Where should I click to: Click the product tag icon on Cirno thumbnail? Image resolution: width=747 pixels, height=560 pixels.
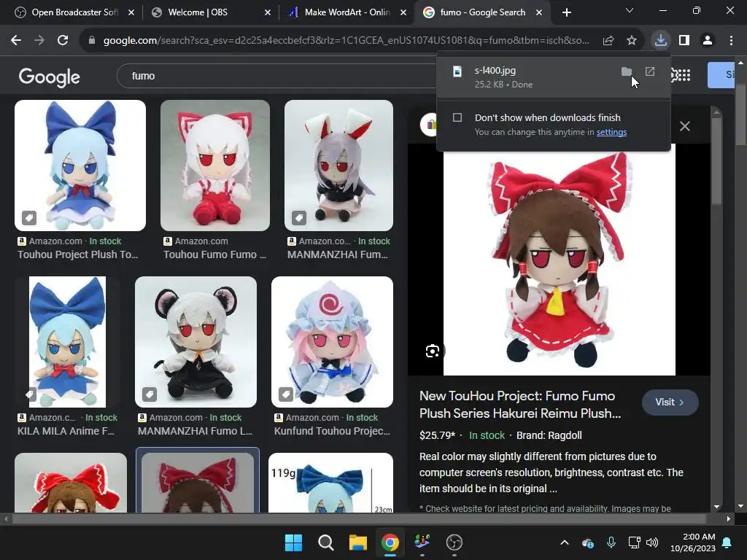pos(29,218)
